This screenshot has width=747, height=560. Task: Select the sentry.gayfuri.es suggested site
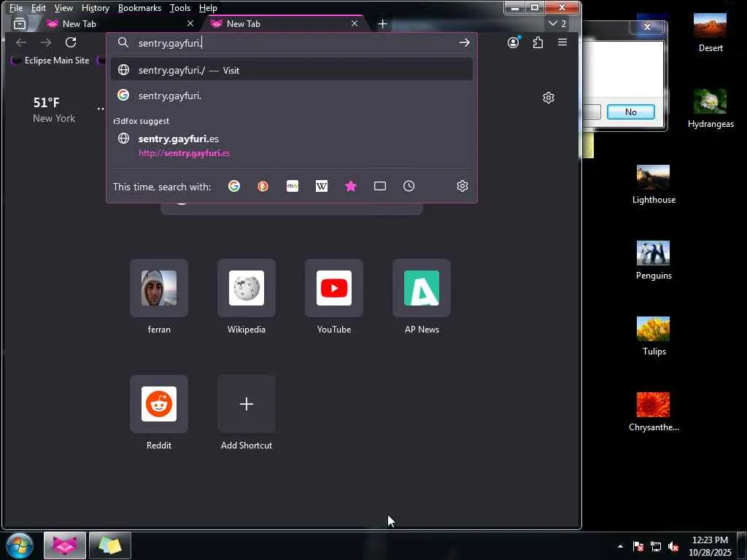coord(292,146)
